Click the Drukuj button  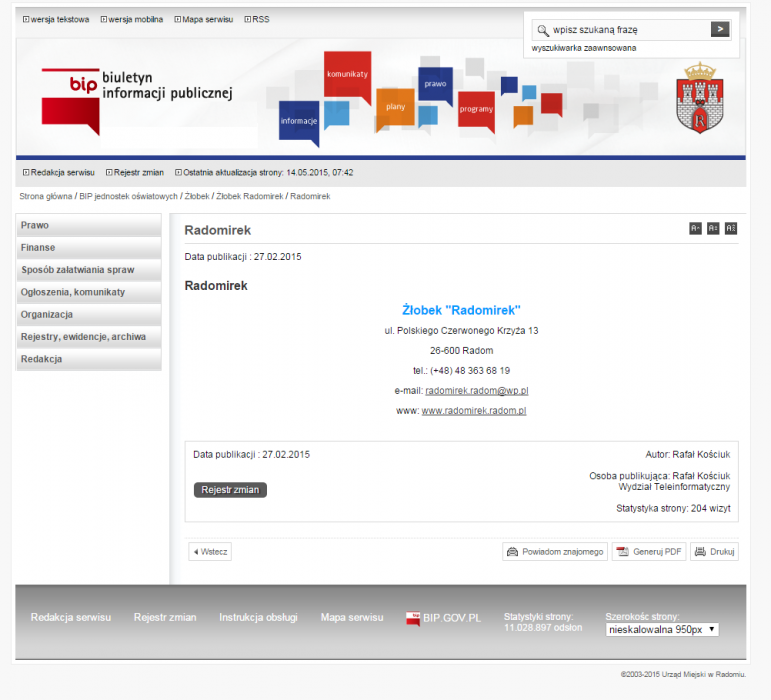tap(714, 552)
